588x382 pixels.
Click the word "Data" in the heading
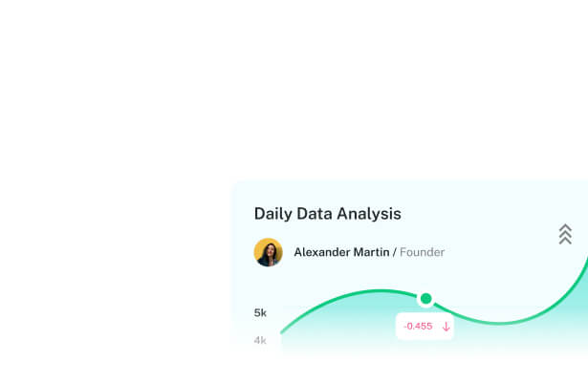pyautogui.click(x=317, y=214)
